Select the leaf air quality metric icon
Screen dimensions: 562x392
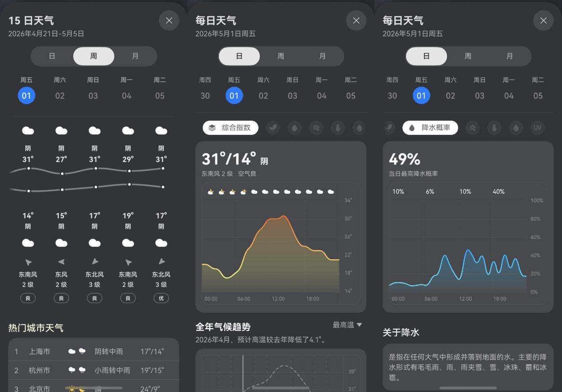tap(272, 127)
